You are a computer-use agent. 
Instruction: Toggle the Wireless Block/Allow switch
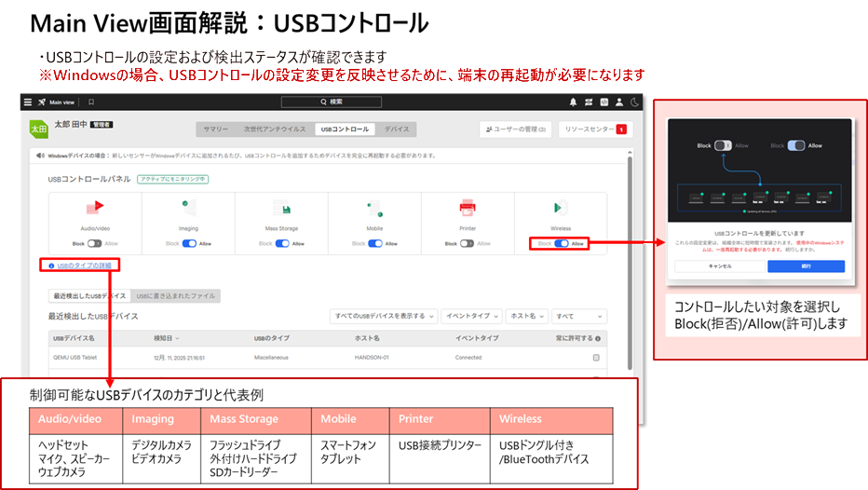click(561, 243)
